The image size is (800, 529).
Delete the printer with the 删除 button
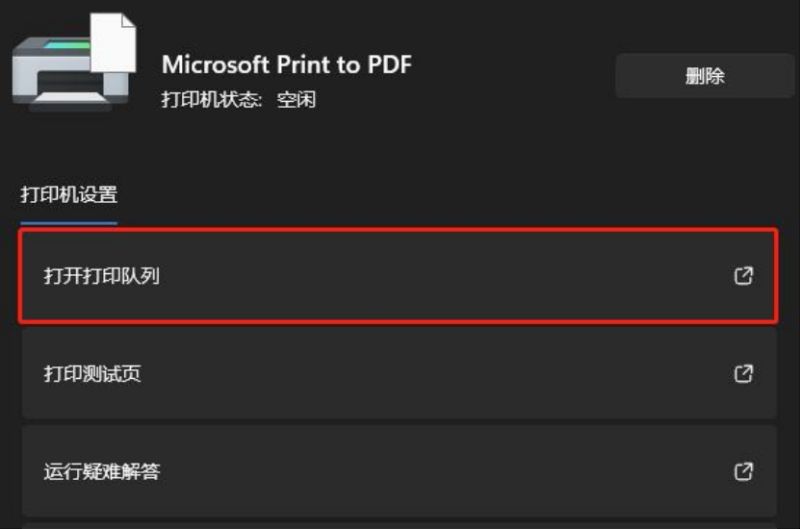pos(704,76)
